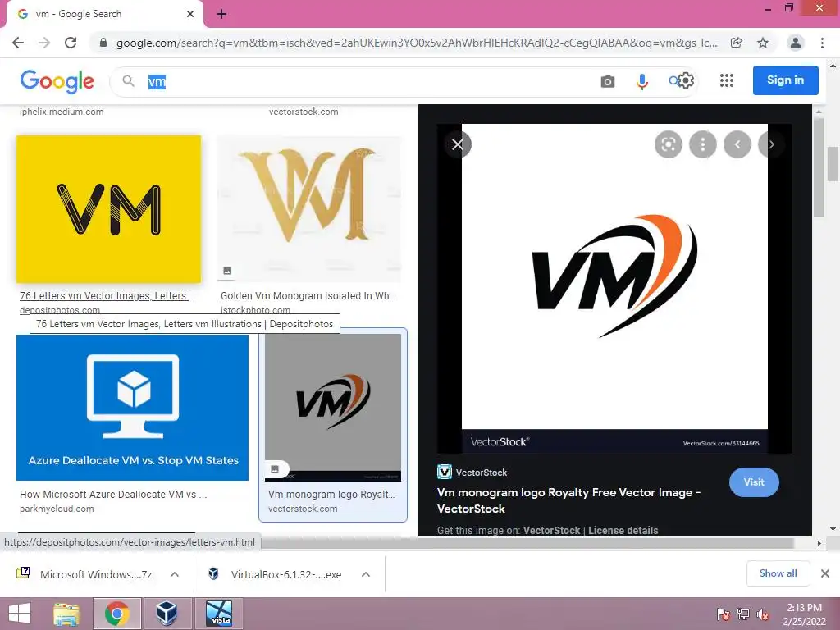Click the URL address bar
The height and width of the screenshot is (630, 840).
coord(416,43)
